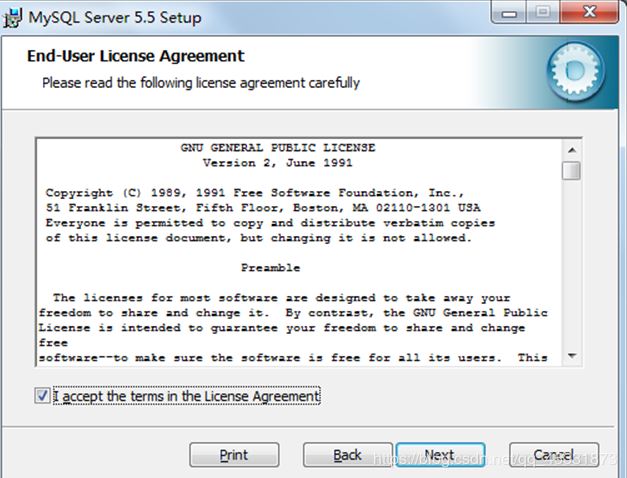The width and height of the screenshot is (627, 478).
Task: Click the 'End-User License Agreement' heading
Action: 136,56
